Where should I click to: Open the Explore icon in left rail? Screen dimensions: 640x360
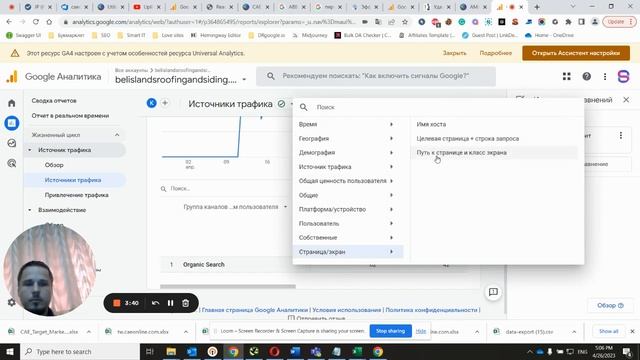(11, 143)
